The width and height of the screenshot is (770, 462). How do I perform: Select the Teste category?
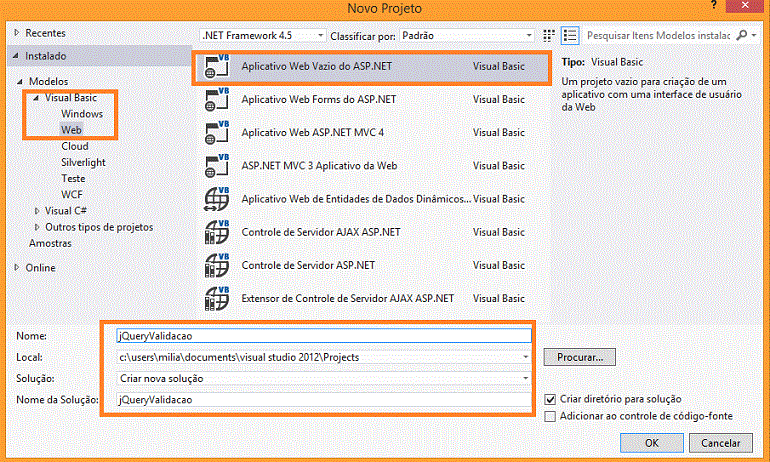73,179
